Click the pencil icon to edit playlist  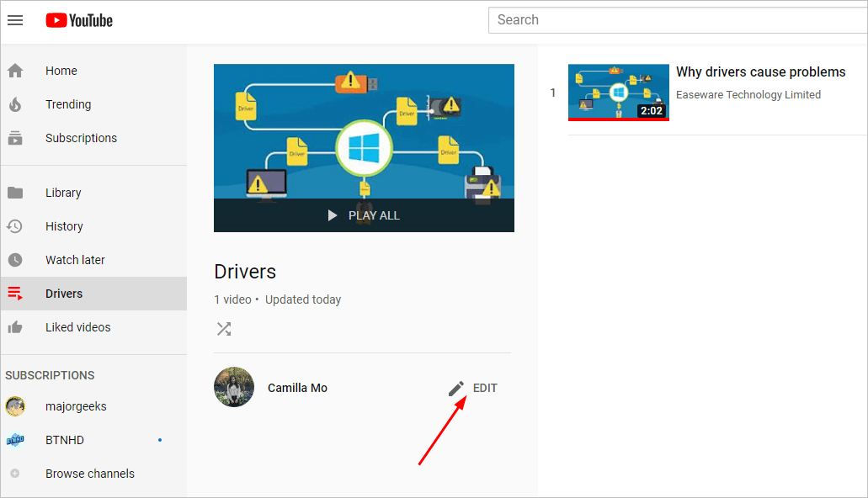(x=455, y=388)
